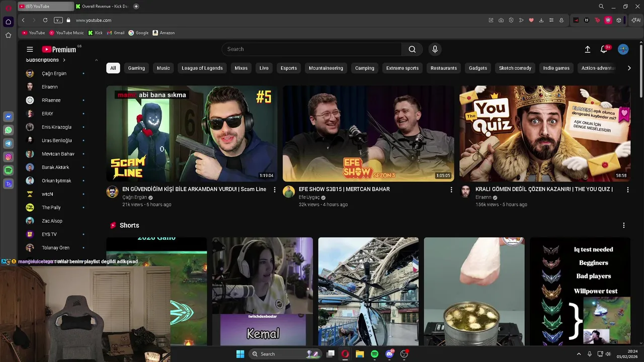The image size is (644, 362).
Task: Click the www.youtube.com address bar
Action: pos(94,20)
